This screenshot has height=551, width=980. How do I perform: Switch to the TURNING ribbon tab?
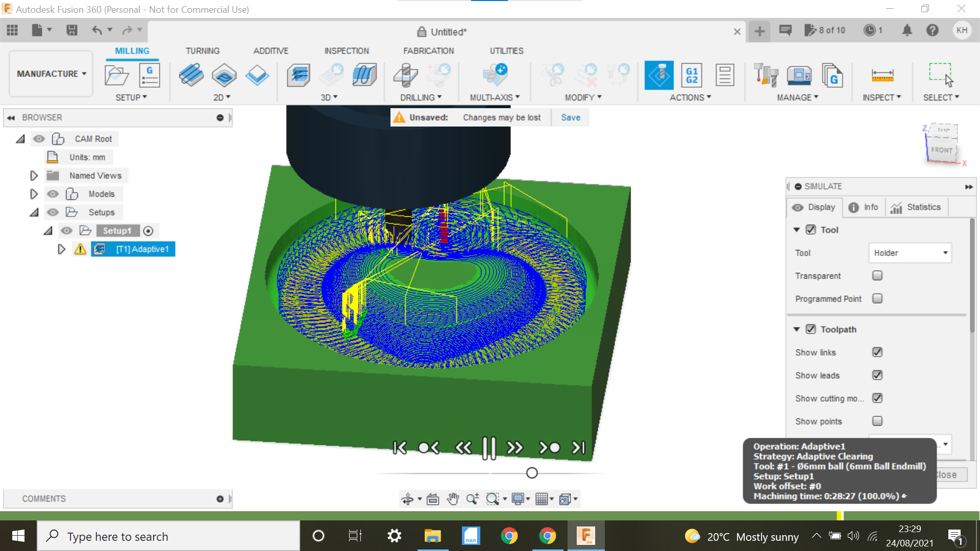tap(202, 51)
